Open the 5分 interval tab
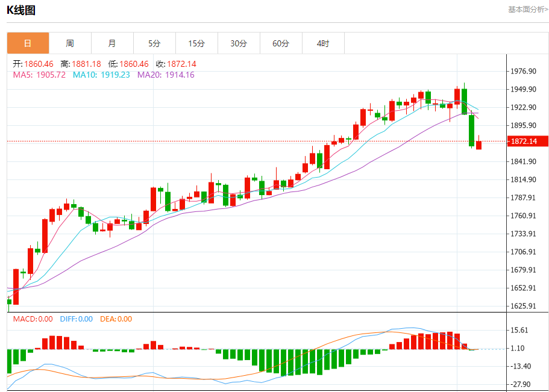Screen dimensions: 549x392 154,43
